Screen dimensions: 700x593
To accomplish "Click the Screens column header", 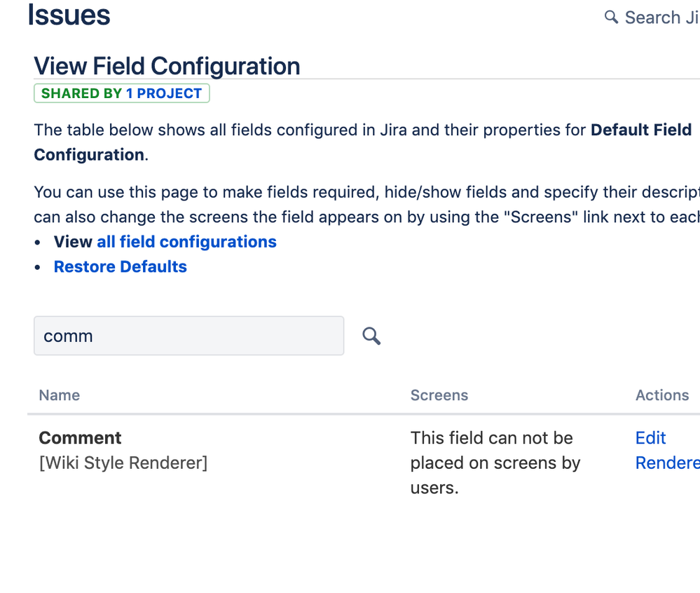I will tap(439, 395).
